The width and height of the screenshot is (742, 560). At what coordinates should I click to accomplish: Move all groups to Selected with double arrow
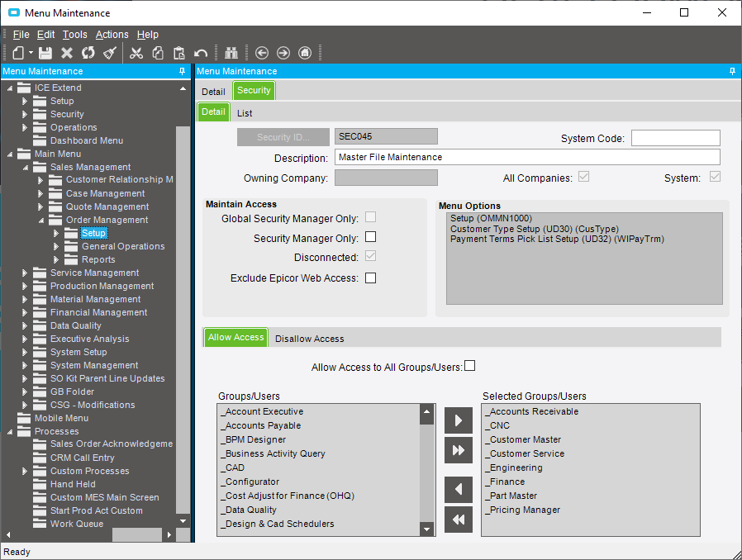click(458, 450)
